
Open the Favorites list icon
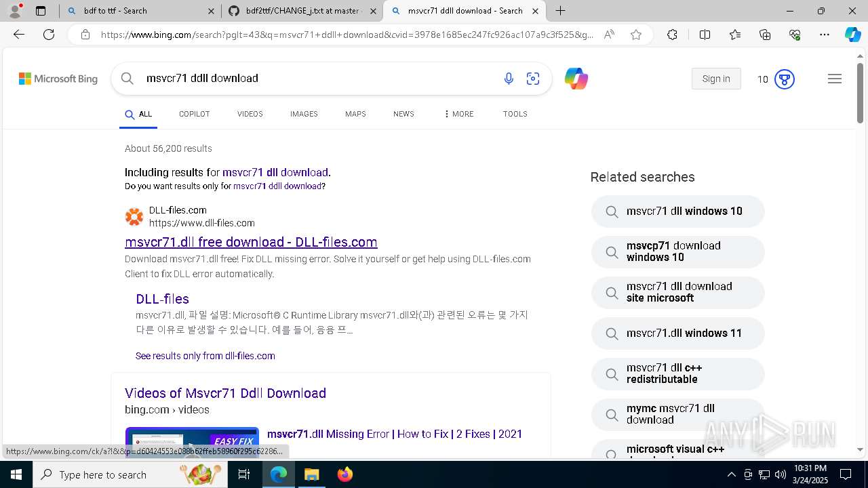coord(735,35)
